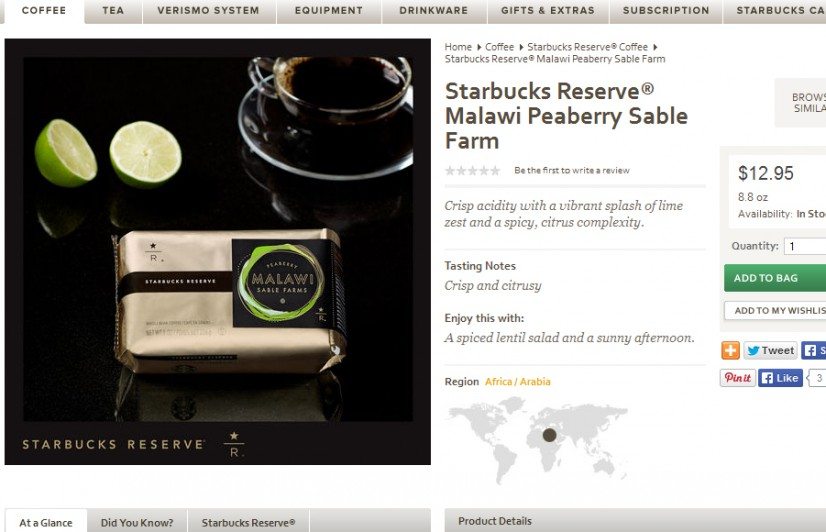This screenshot has height=532, width=826.
Task: Open the Verismo System menu
Action: pyautogui.click(x=209, y=11)
